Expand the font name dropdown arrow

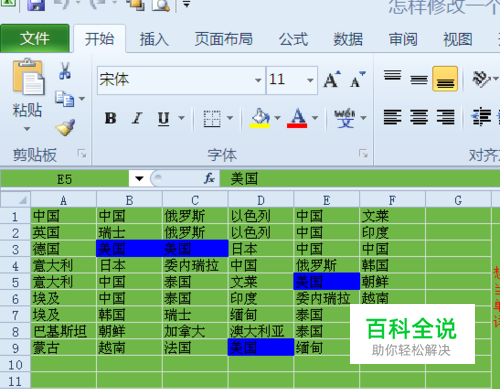258,80
